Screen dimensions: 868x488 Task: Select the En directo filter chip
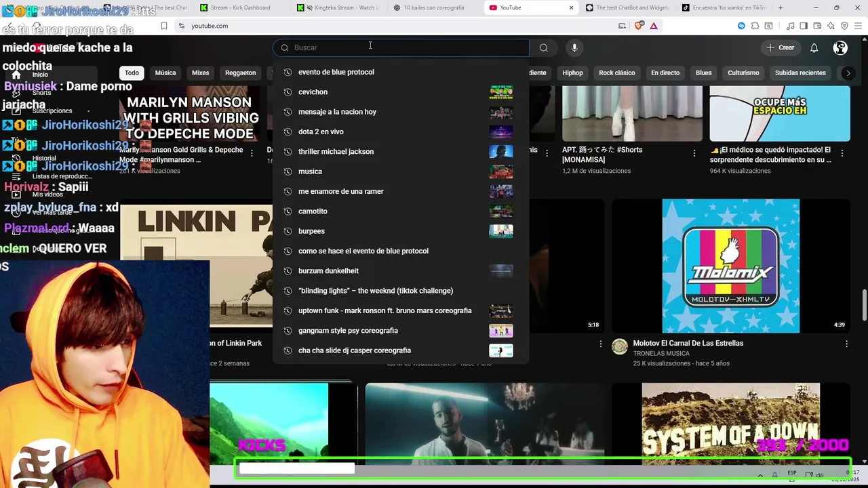point(665,73)
